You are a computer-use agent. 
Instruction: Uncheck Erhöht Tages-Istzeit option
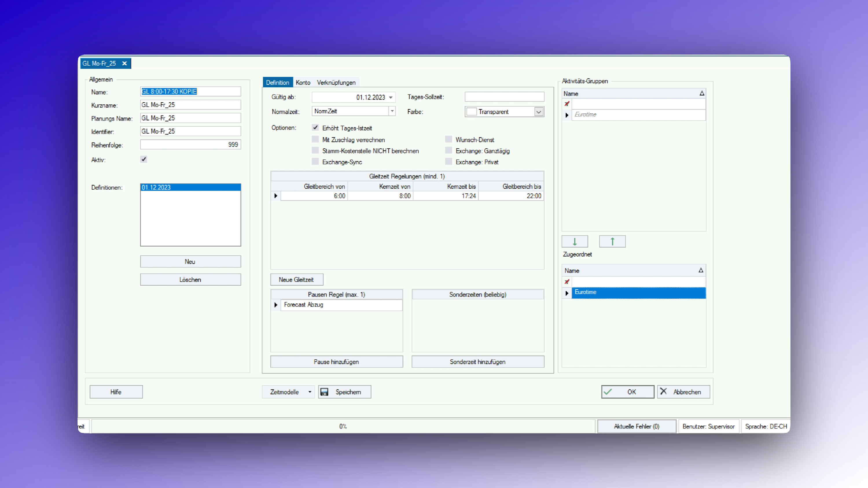click(315, 128)
